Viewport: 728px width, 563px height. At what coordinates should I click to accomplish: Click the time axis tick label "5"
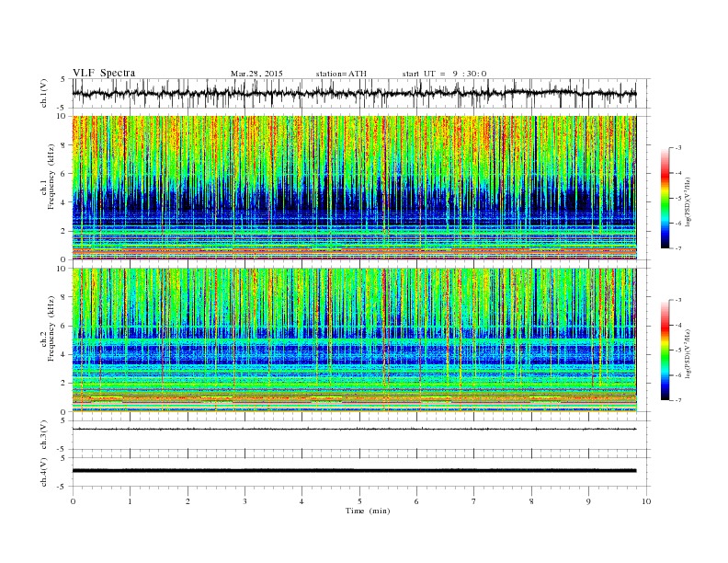[359, 501]
